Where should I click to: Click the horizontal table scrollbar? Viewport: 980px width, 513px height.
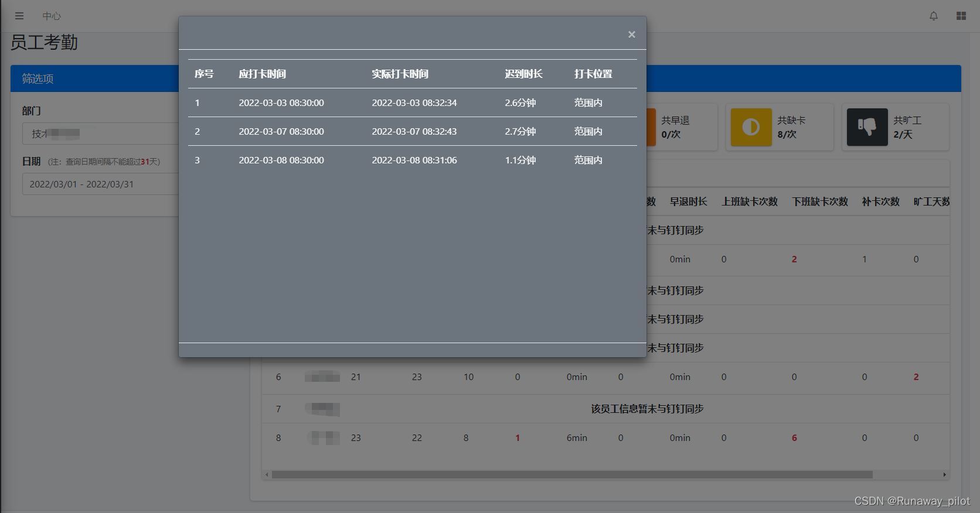(x=572, y=474)
